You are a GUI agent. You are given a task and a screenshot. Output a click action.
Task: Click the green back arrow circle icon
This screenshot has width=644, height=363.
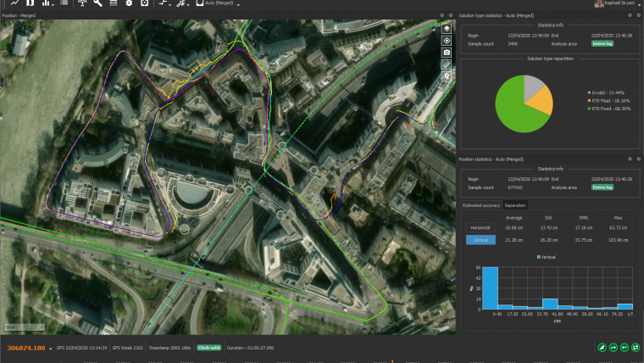tap(625, 348)
